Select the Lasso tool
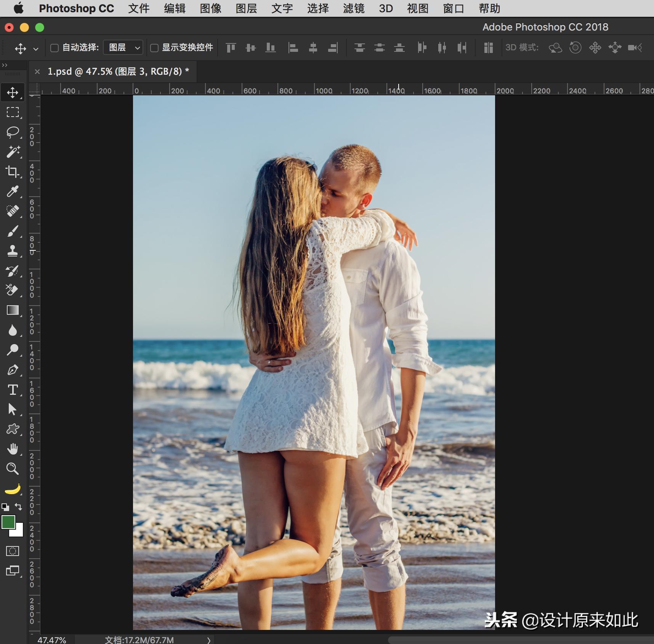This screenshot has height=644, width=654. [x=13, y=132]
